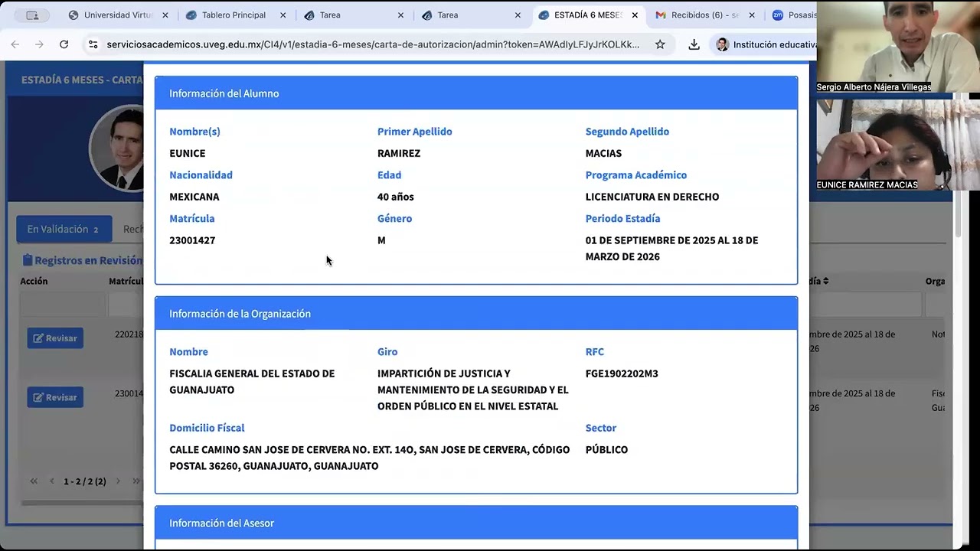View site information icon in address bar
The width and height of the screenshot is (980, 551).
tap(93, 44)
